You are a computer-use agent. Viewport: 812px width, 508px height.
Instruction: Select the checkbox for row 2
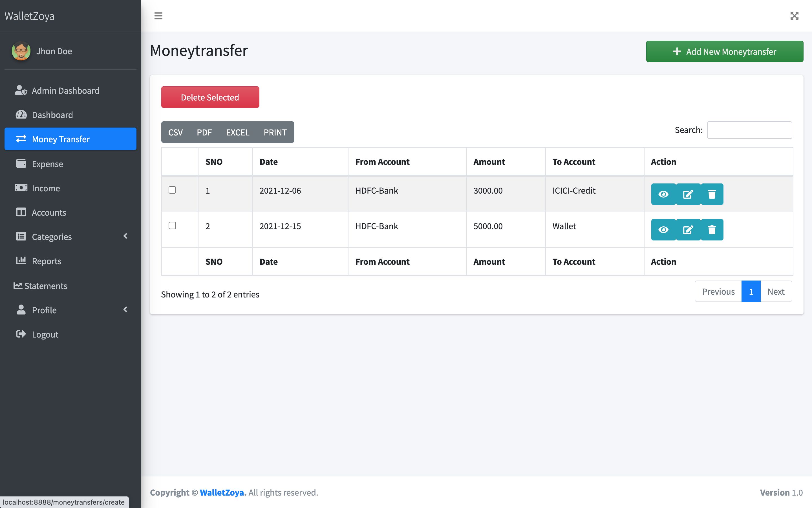(172, 225)
